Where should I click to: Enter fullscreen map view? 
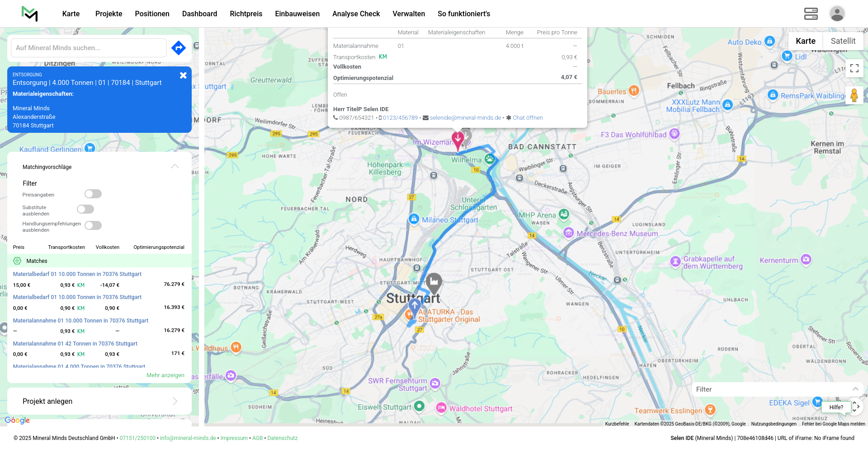(854, 68)
